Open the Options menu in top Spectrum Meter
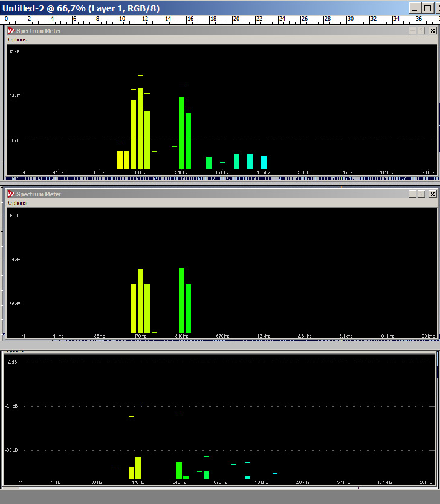Image resolution: width=440 pixels, height=504 pixels. click(17, 39)
